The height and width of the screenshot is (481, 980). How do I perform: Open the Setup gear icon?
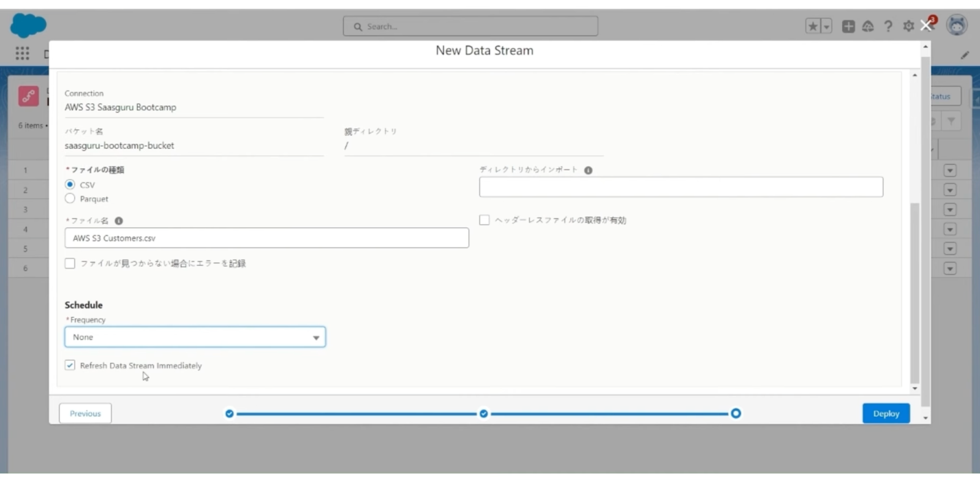tap(908, 26)
